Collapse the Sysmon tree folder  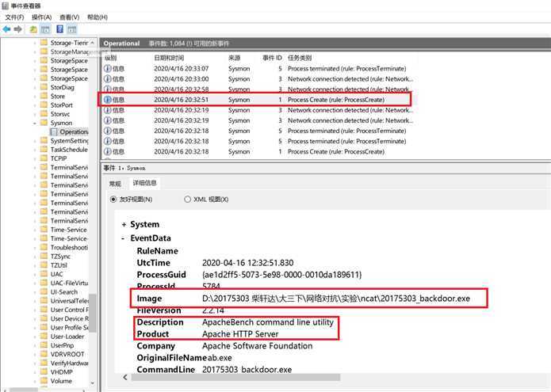[35, 124]
